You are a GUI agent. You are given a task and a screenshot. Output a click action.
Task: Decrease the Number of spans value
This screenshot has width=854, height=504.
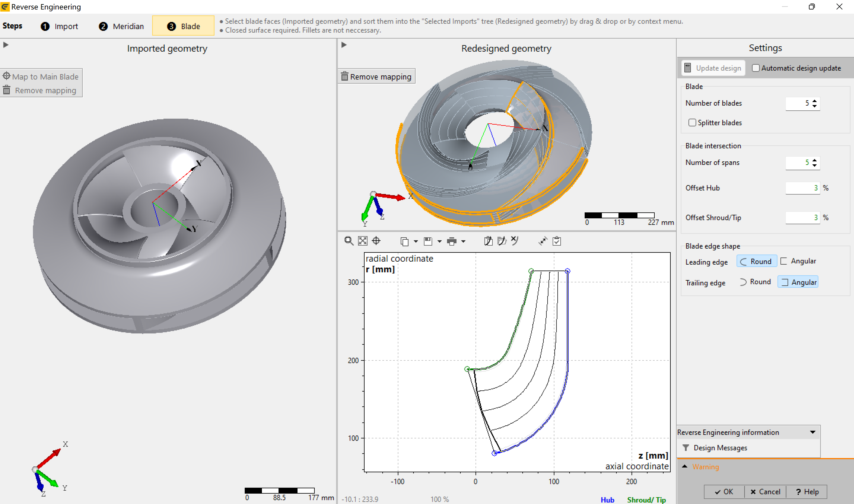[x=815, y=166]
